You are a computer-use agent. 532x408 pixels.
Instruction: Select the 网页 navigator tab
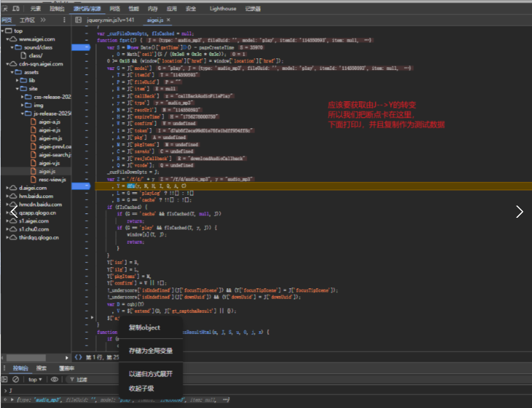[6, 20]
